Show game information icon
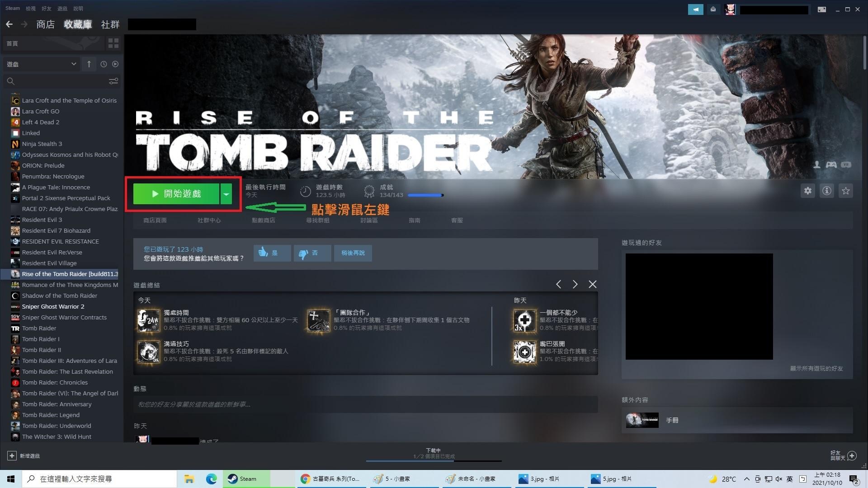The height and width of the screenshot is (488, 868). coord(827,191)
